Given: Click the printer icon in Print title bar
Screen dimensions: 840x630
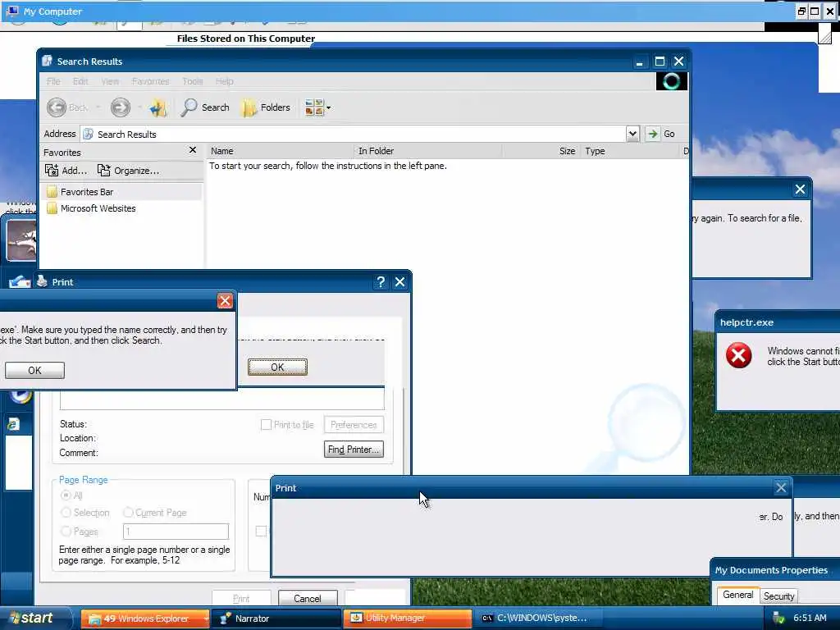Looking at the screenshot, I should [43, 281].
